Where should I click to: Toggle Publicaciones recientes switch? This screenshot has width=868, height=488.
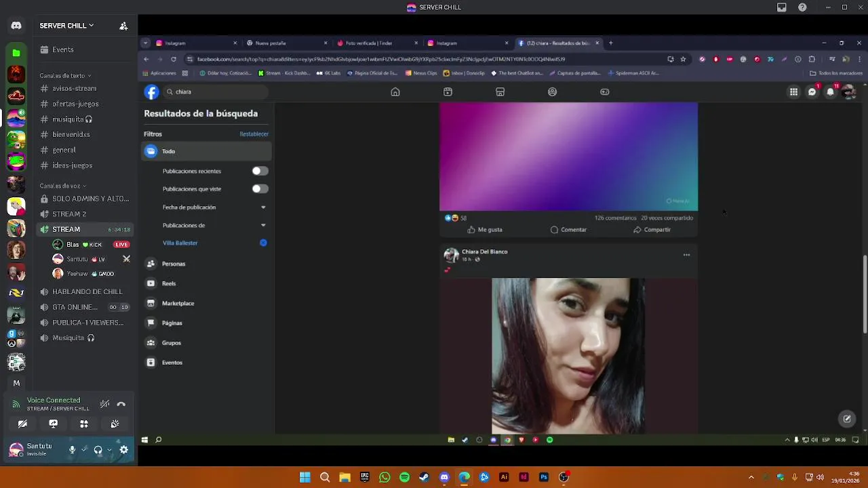click(260, 171)
